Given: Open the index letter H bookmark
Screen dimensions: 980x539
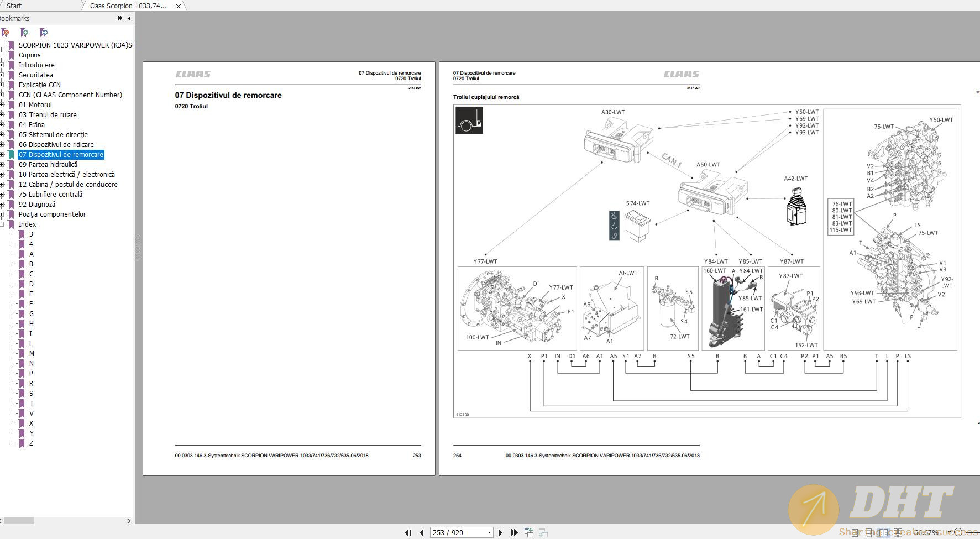Looking at the screenshot, I should click(x=32, y=323).
